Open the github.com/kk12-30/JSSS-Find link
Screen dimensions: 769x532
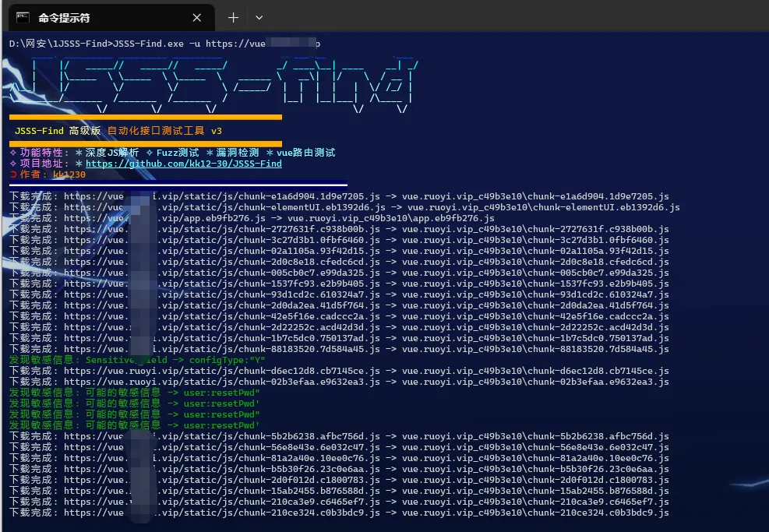tap(183, 164)
